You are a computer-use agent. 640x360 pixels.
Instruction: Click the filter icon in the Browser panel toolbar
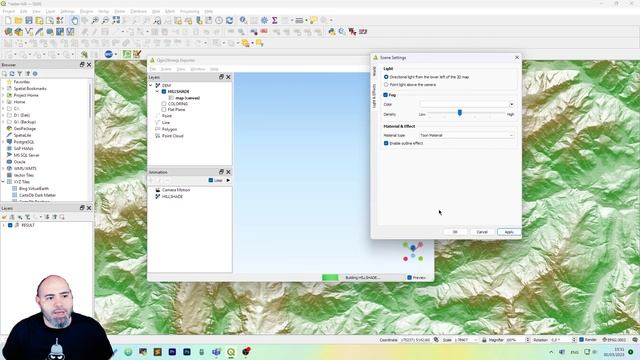[x=20, y=74]
